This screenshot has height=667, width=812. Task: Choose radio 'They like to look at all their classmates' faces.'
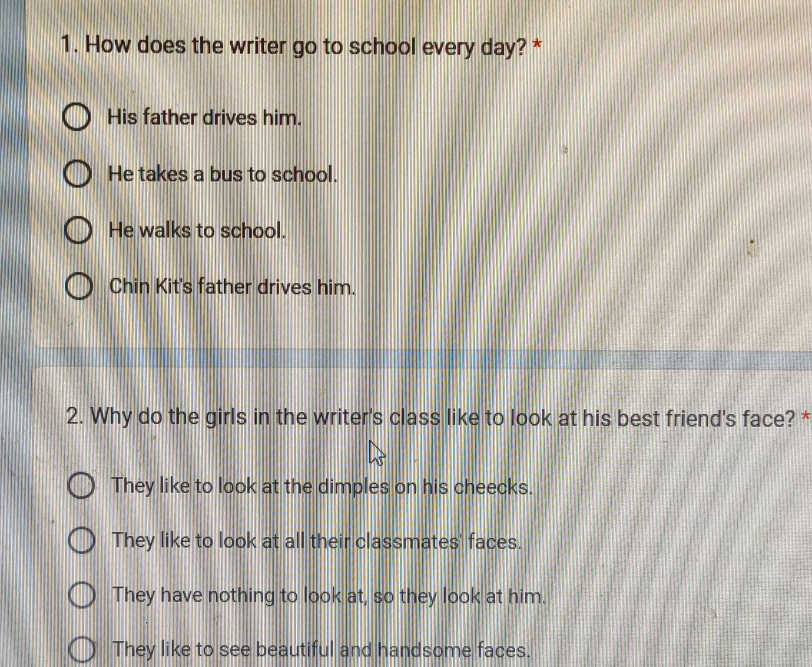[x=81, y=541]
